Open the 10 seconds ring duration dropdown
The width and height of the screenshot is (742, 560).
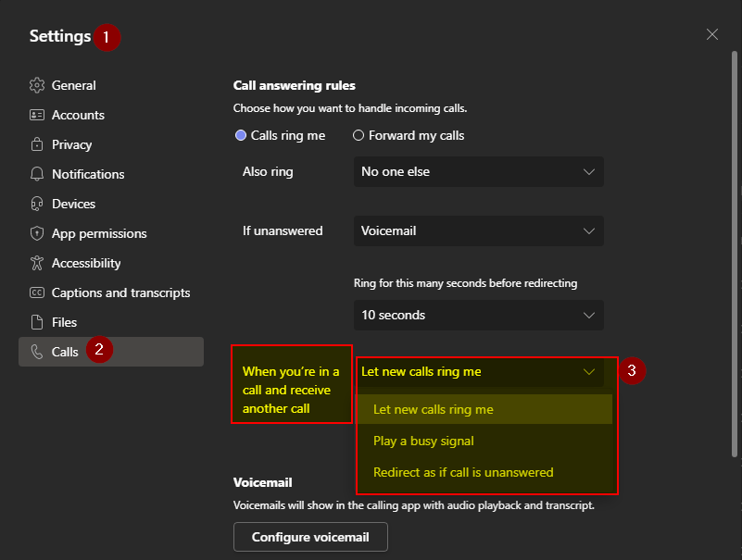coord(478,315)
